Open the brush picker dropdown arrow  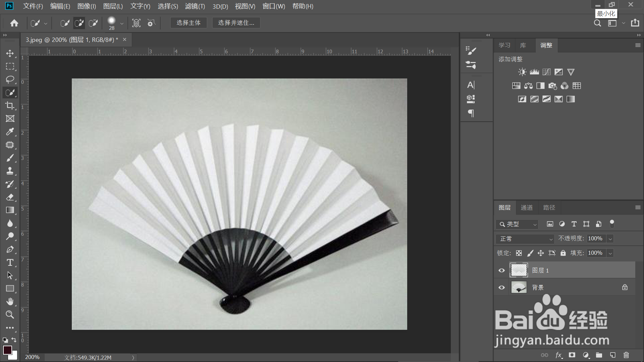pyautogui.click(x=122, y=23)
